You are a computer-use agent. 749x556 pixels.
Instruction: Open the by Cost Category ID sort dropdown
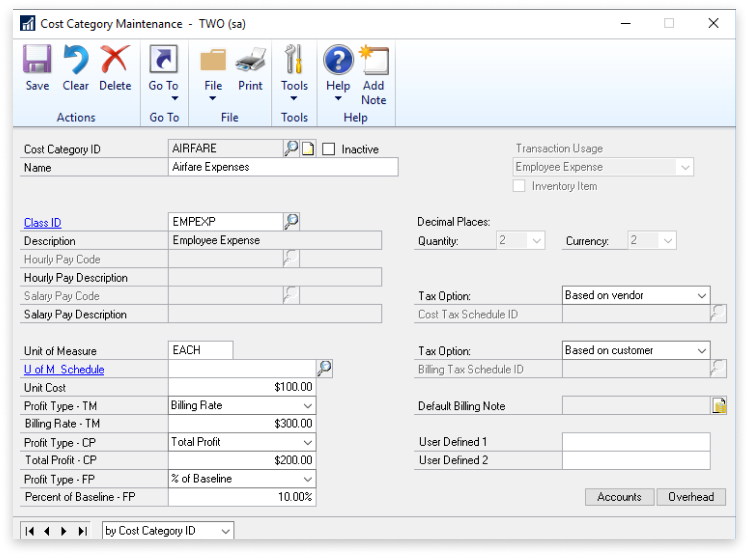[x=225, y=531]
